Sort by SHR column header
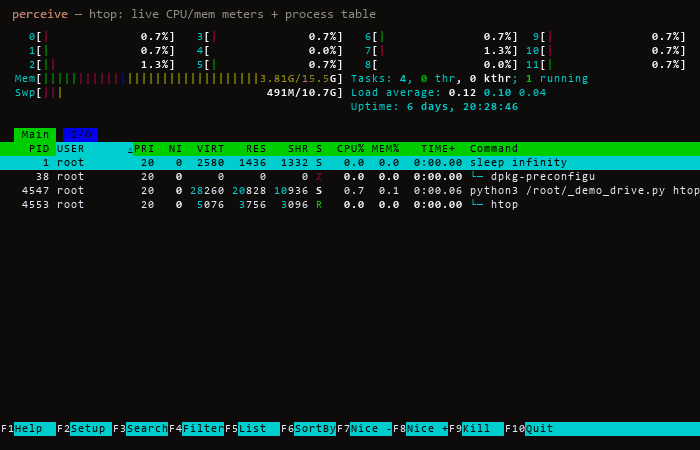Viewport: 700px width, 450px height. 298,149
